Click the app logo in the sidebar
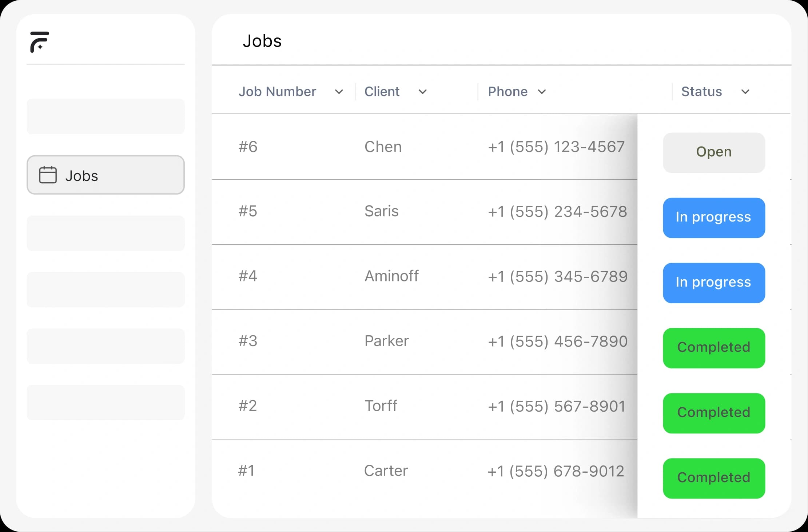 [x=39, y=42]
